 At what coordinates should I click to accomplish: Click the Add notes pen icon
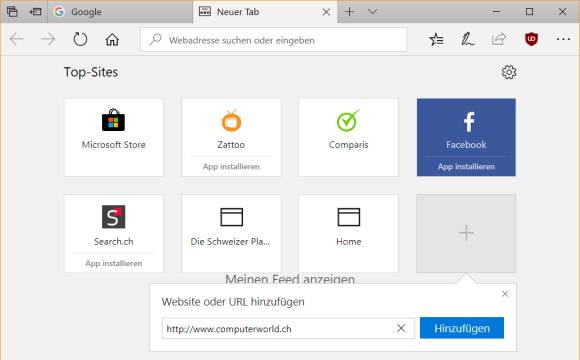[x=468, y=39]
